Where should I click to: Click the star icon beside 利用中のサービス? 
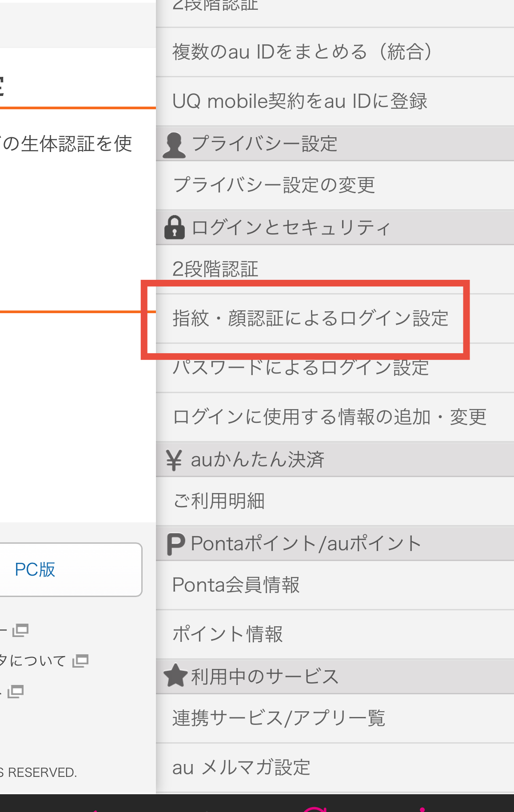pos(175,676)
